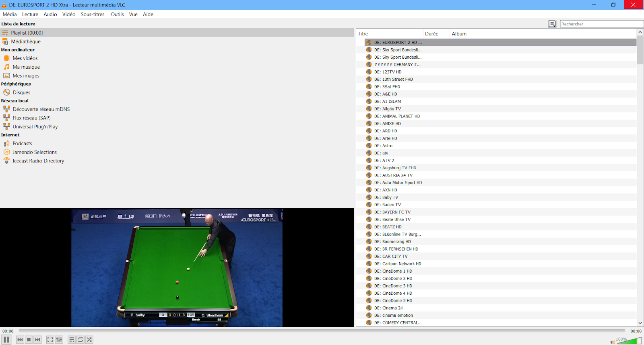Toggle loop repeat mode
644x345 pixels.
click(x=80, y=340)
